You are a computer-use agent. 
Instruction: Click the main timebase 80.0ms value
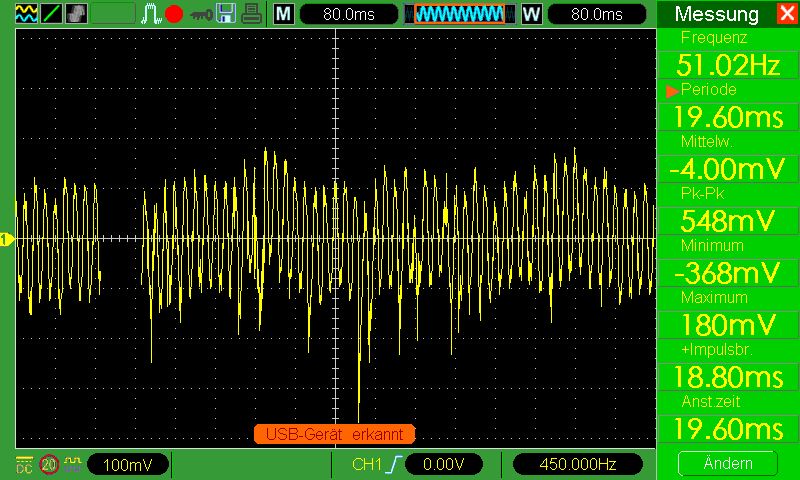[x=348, y=14]
